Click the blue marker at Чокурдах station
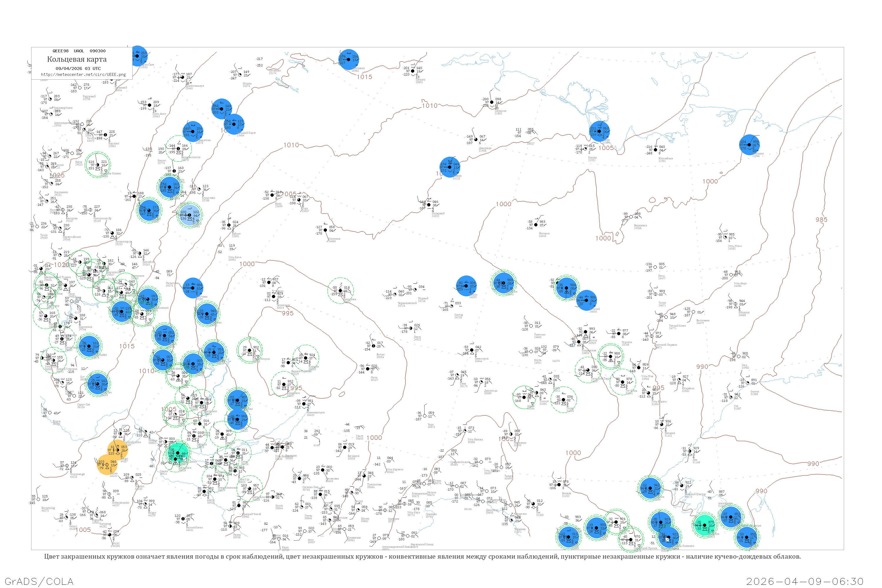 point(749,145)
